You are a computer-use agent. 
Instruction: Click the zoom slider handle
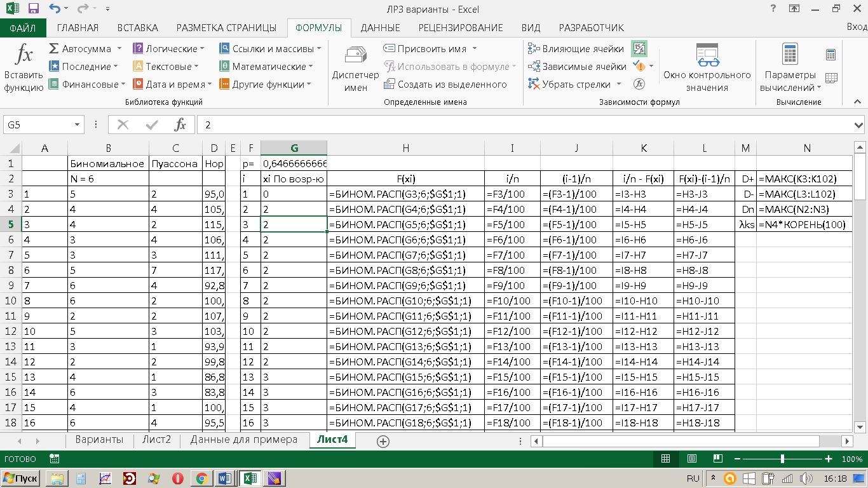coord(782,459)
